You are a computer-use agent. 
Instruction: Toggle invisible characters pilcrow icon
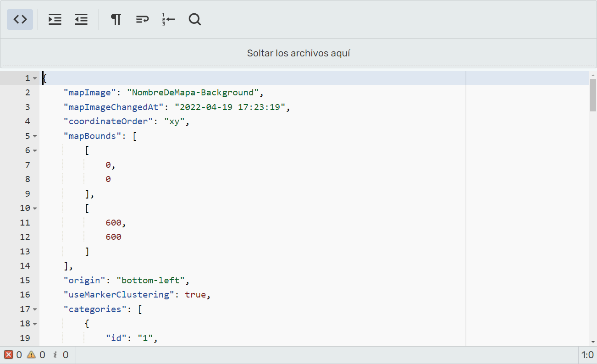click(x=116, y=20)
